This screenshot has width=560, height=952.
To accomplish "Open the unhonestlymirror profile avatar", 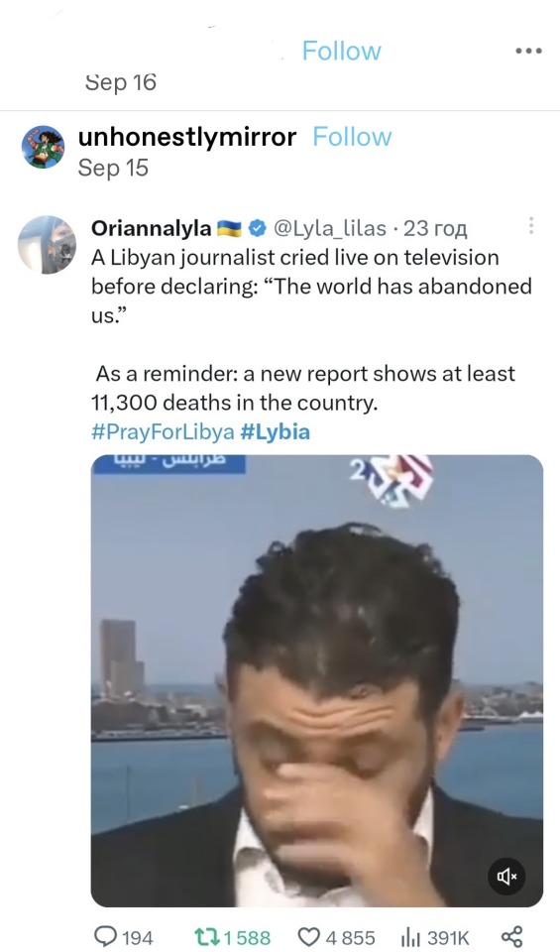I will 43,148.
